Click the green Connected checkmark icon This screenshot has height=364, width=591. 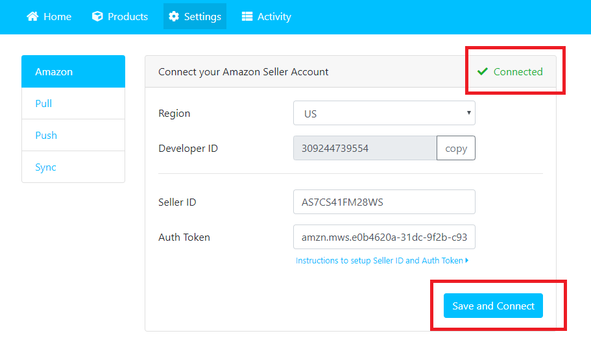483,71
